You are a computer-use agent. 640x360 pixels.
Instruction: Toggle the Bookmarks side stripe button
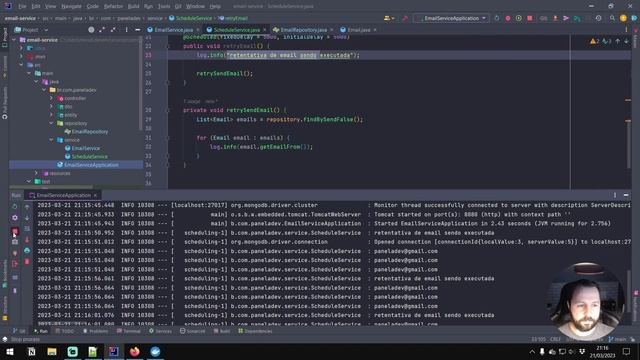pyautogui.click(x=4, y=274)
